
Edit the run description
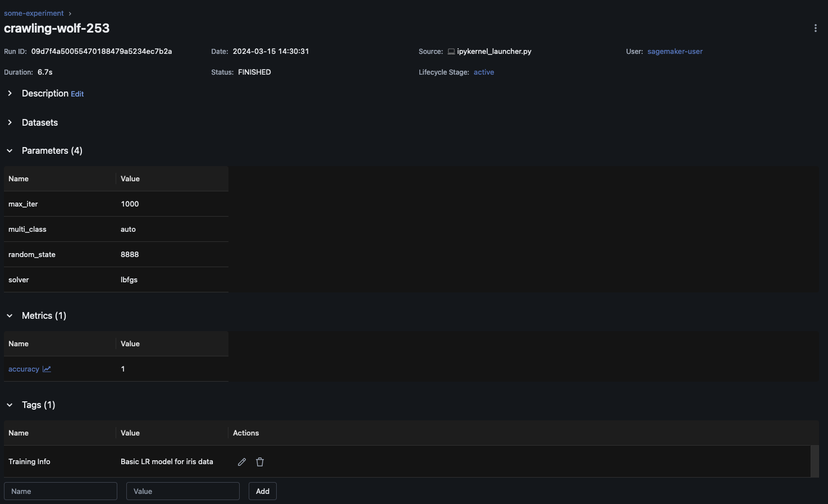(77, 94)
